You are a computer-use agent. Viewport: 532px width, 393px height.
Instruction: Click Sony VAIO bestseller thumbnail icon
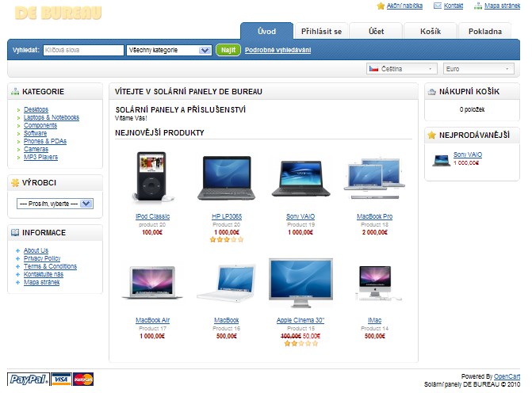[442, 159]
